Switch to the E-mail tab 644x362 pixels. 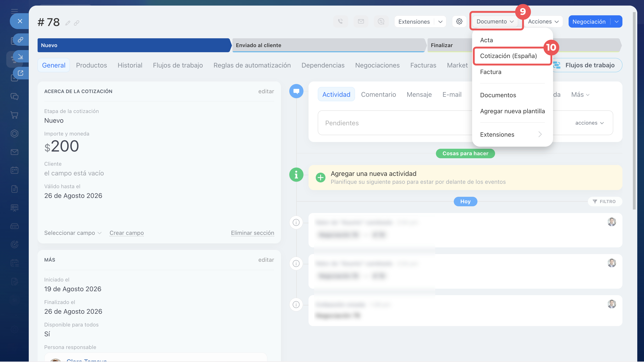(452, 94)
